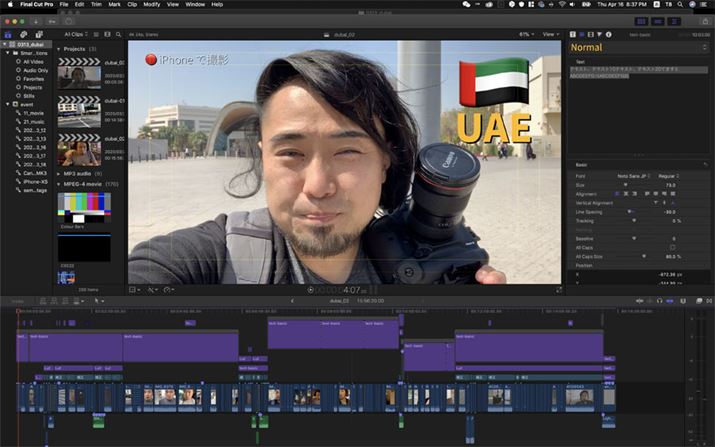
Task: Open the enhancement wand menu
Action: [152, 290]
